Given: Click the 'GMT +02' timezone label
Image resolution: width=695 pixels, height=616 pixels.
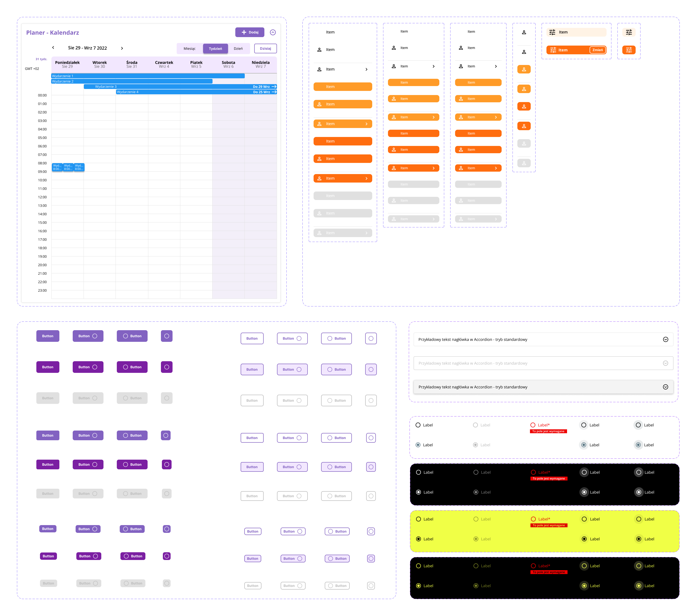Looking at the screenshot, I should click(32, 69).
